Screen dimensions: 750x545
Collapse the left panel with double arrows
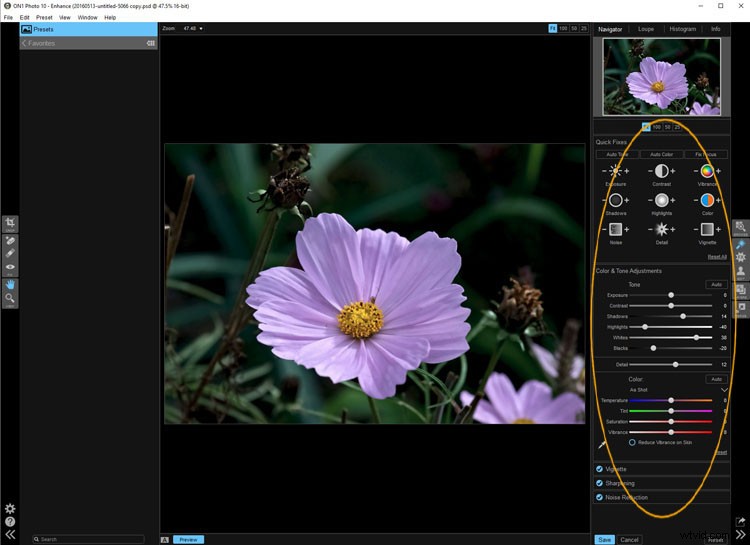pos(10,534)
